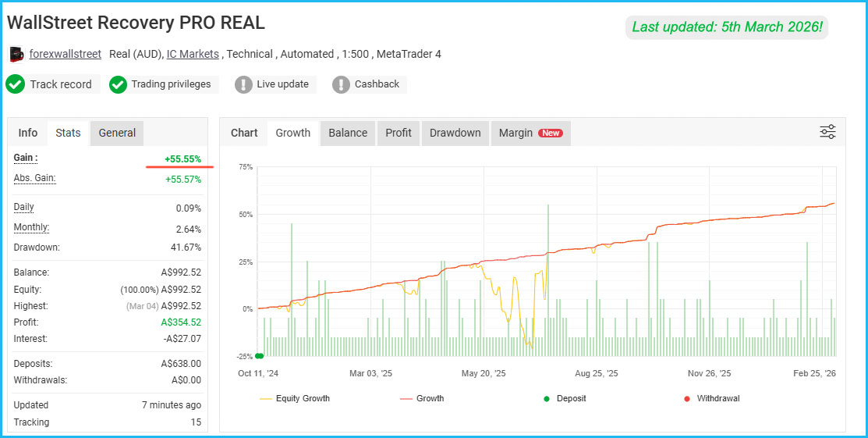Click the +55.55% gain value
Screen dimensions: 868x438
tap(182, 160)
